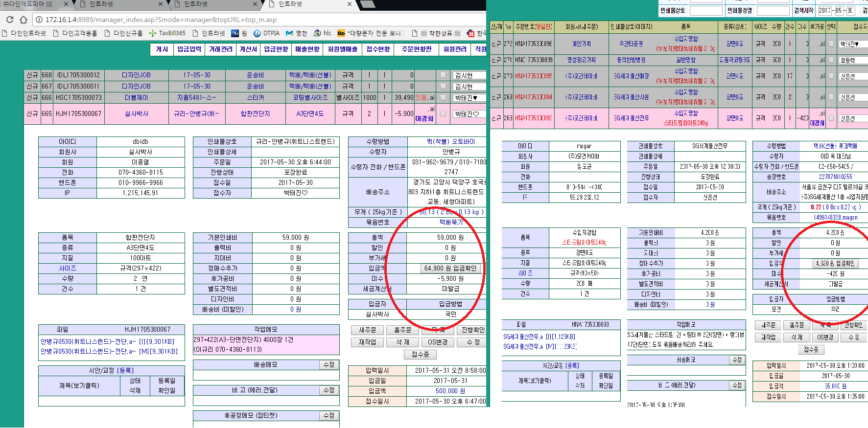Open the 대량문자 전문 Go bookmark

pos(371,33)
